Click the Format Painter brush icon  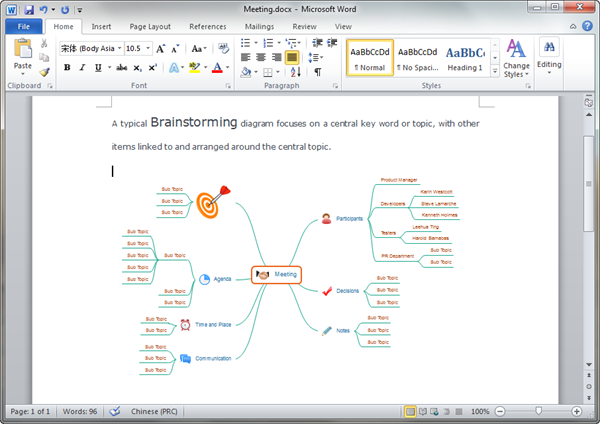click(45, 72)
